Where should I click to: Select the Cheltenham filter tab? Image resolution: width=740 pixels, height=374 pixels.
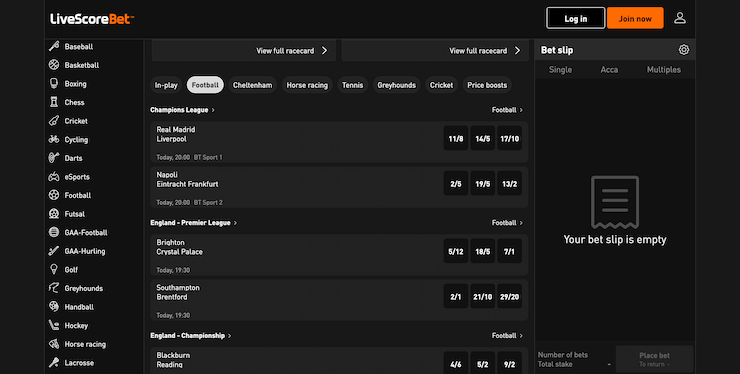click(x=252, y=85)
